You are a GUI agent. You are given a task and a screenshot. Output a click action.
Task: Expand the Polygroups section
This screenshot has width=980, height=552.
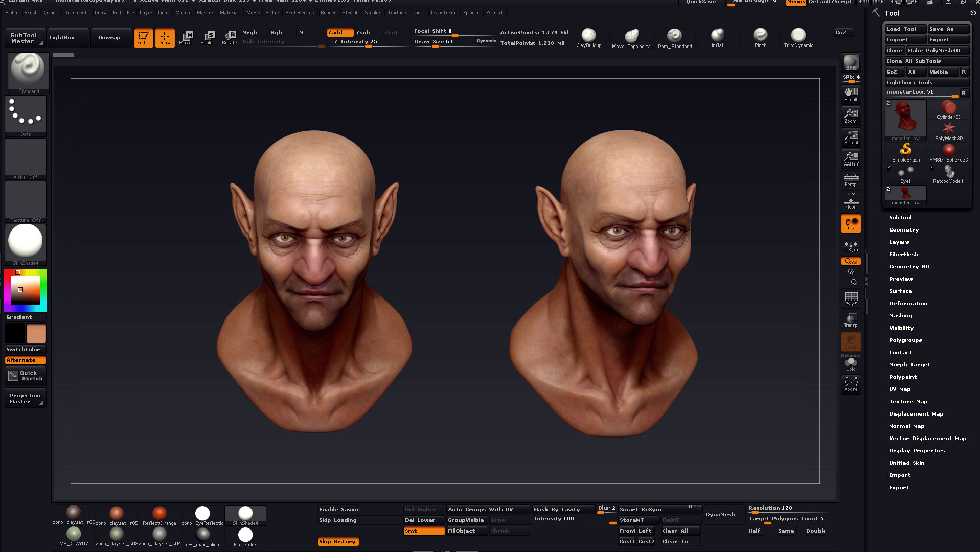905,340
